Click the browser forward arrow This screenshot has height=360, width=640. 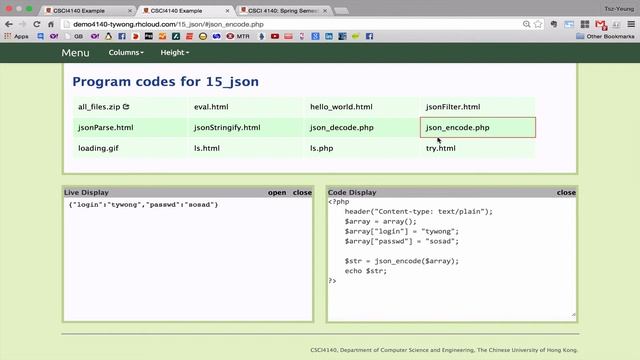(22, 24)
